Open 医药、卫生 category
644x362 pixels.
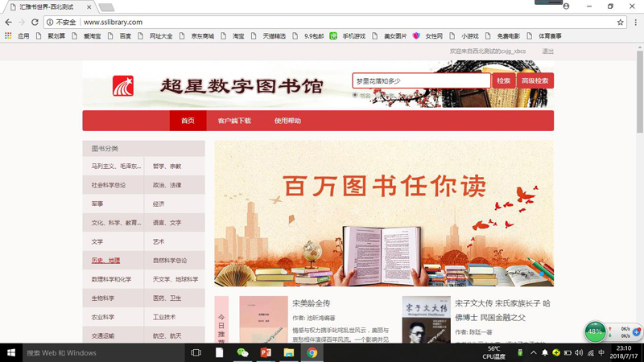click(167, 298)
